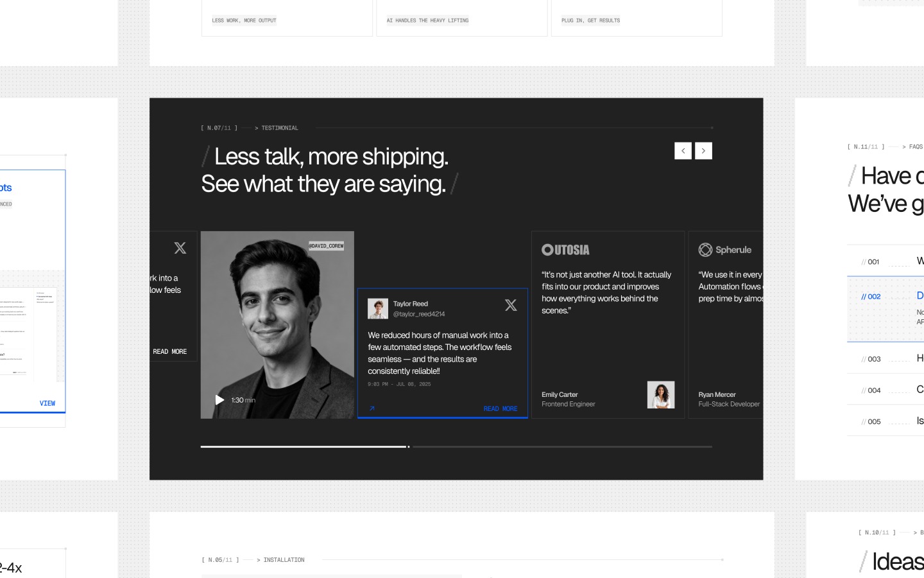Click the 1:30 min duration label
The image size is (924, 578).
pyautogui.click(x=243, y=400)
